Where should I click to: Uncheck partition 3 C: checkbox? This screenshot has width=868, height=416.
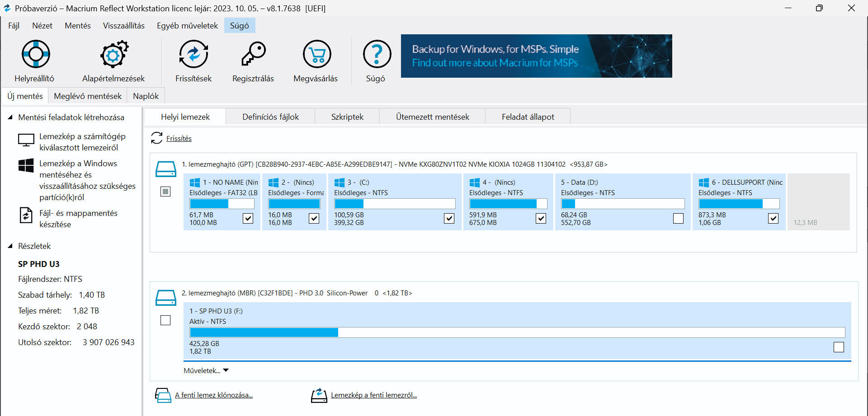449,219
